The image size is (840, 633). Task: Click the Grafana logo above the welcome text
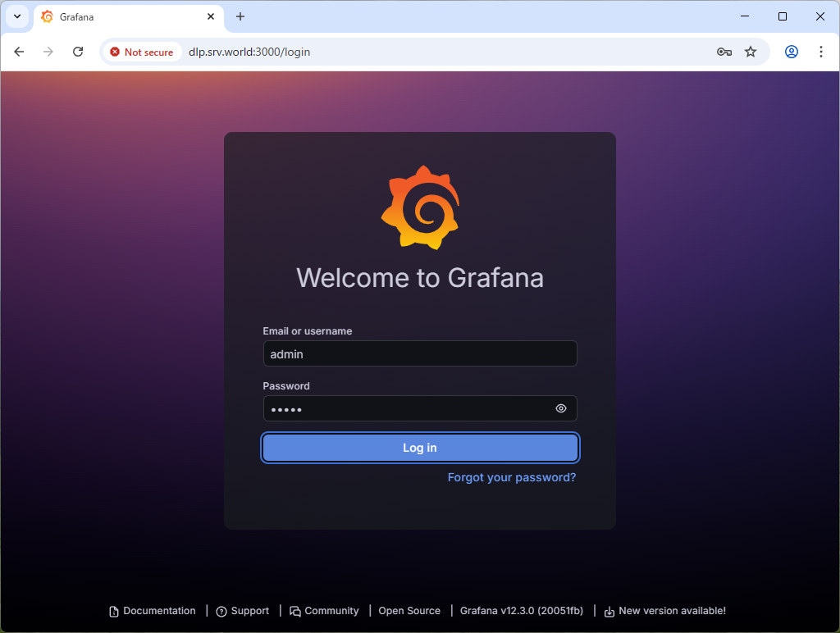coord(420,207)
